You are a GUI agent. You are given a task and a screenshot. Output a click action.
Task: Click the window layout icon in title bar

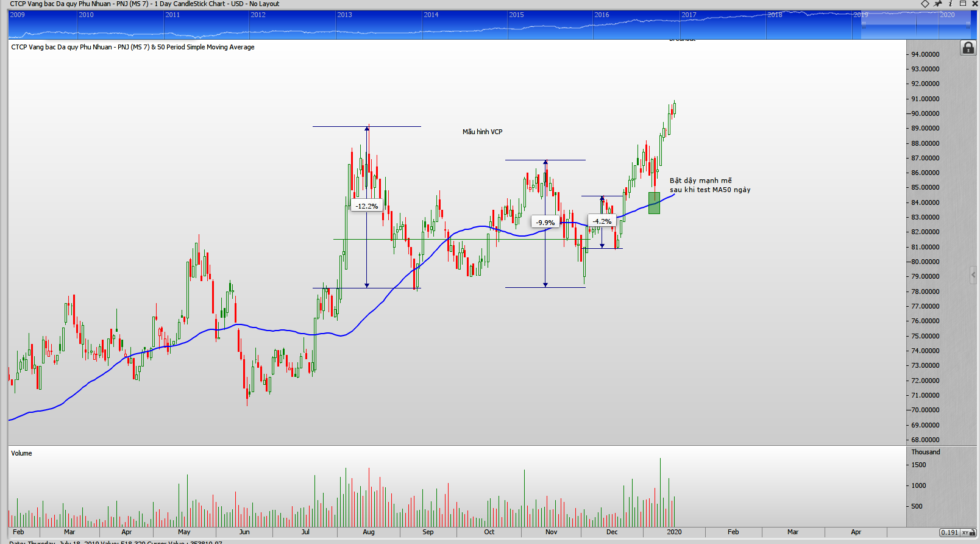click(963, 4)
